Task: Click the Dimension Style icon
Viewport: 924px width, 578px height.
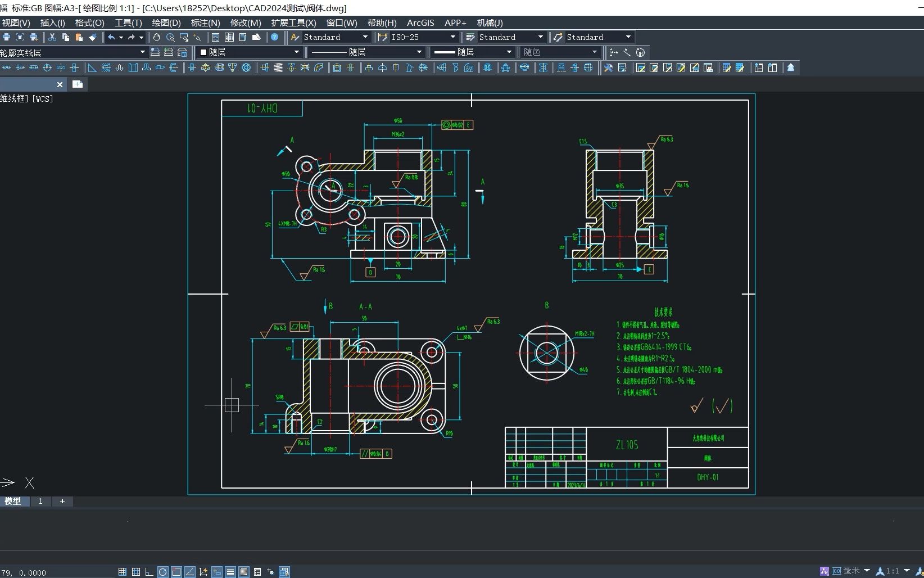Action: tap(383, 37)
